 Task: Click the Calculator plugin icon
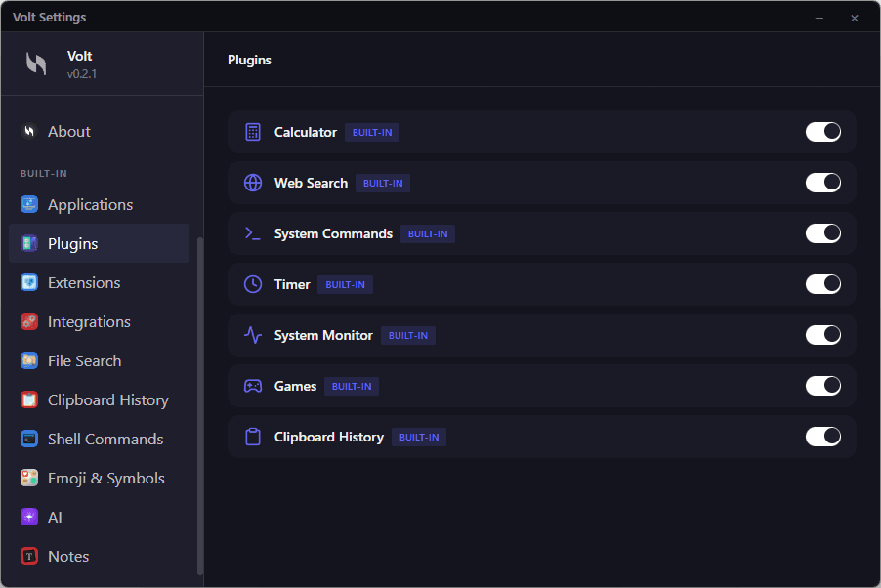[253, 132]
